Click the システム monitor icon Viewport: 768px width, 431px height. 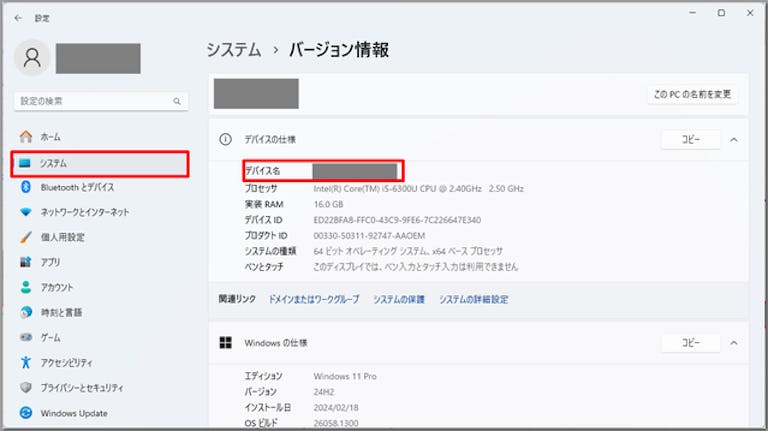25,163
